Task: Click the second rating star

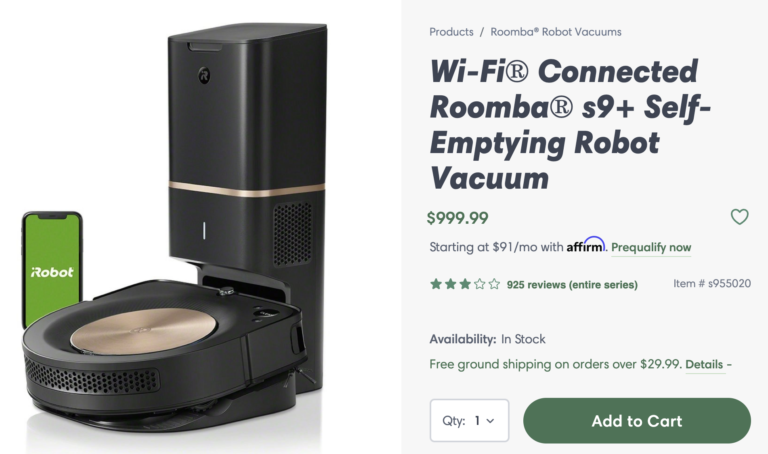Action: point(450,284)
